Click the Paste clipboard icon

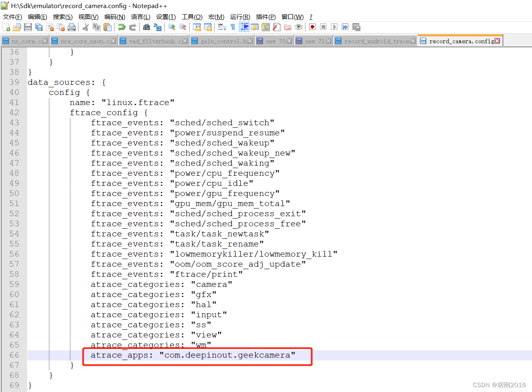coord(108,27)
